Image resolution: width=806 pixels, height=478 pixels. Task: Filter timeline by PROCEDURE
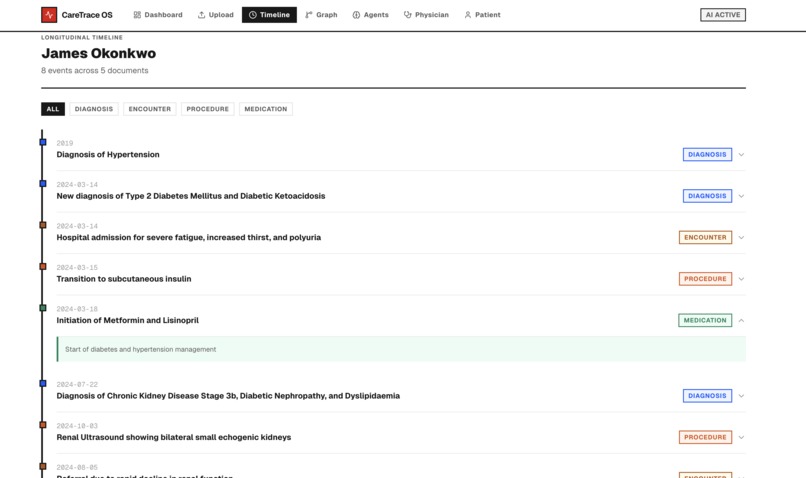[x=208, y=109]
